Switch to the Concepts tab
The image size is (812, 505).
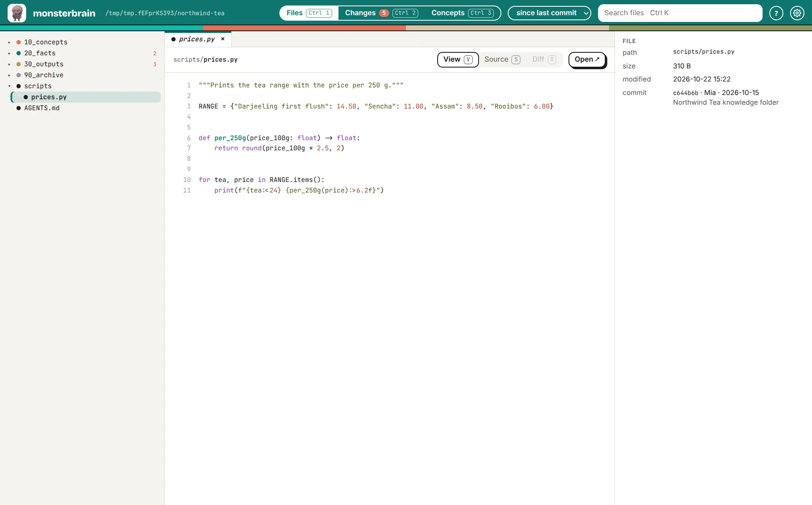click(x=462, y=13)
